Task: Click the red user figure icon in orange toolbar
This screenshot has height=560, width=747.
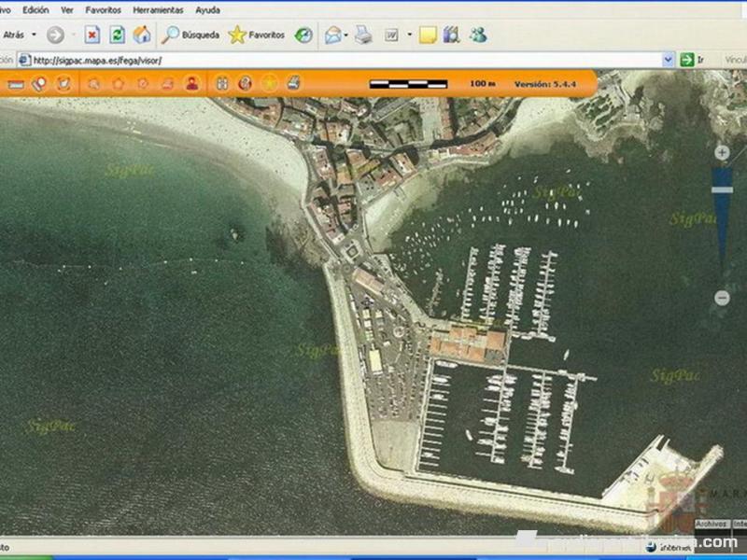Action: [191, 84]
